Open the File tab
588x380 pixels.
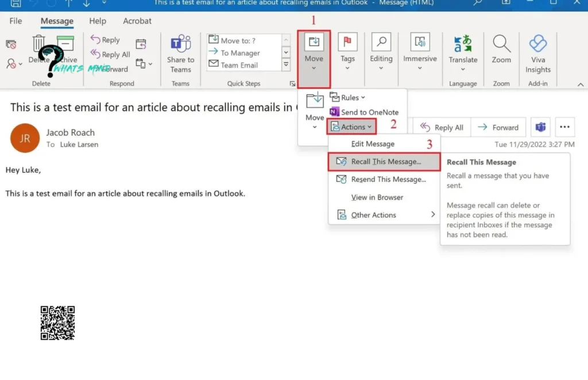coord(16,21)
